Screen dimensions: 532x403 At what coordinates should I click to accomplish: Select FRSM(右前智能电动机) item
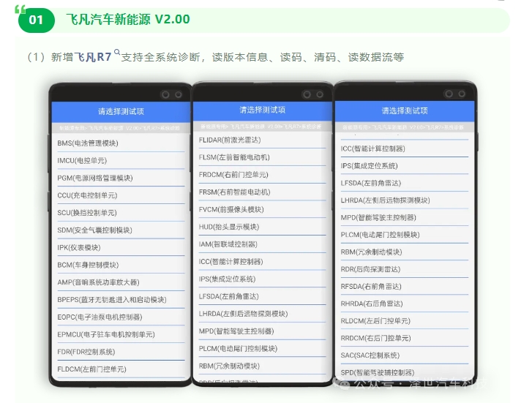coord(262,192)
